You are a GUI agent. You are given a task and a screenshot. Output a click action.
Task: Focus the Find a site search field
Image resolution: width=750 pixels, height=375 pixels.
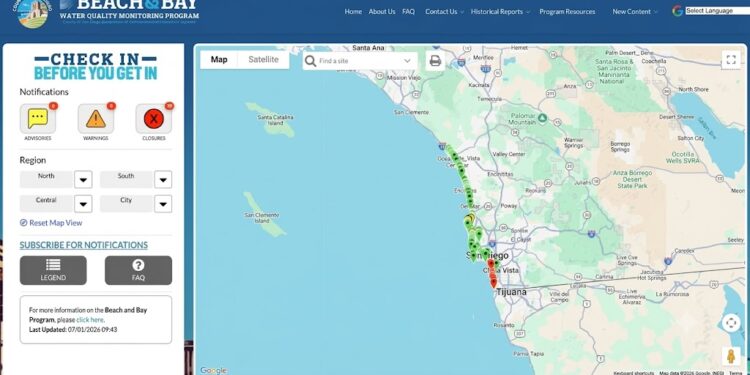pyautogui.click(x=360, y=61)
